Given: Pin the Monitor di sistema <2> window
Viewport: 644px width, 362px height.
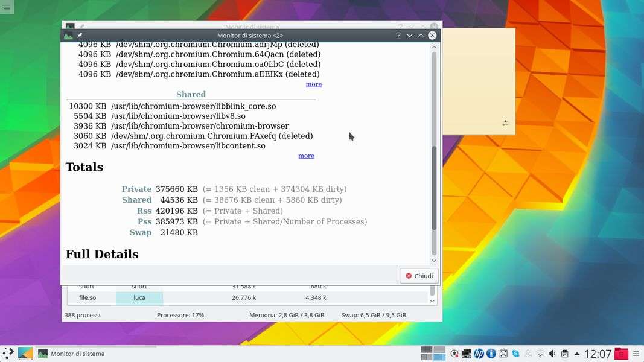Looking at the screenshot, I should point(80,36).
